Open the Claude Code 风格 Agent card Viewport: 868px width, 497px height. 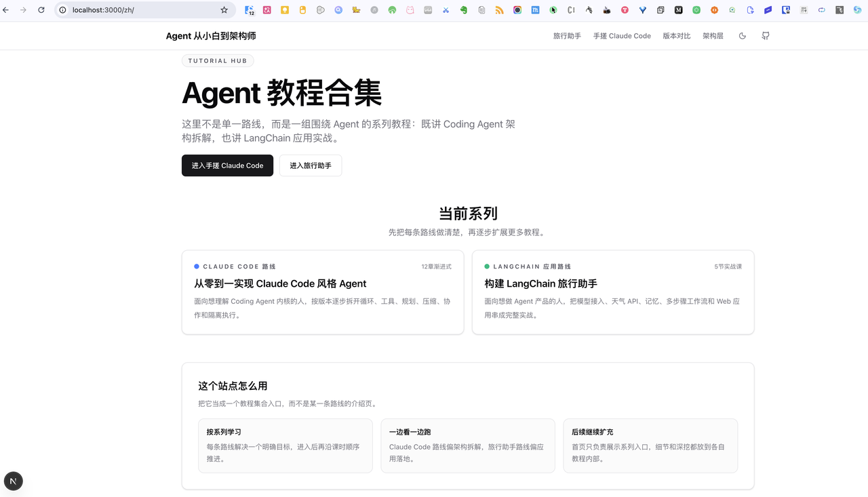click(x=322, y=292)
